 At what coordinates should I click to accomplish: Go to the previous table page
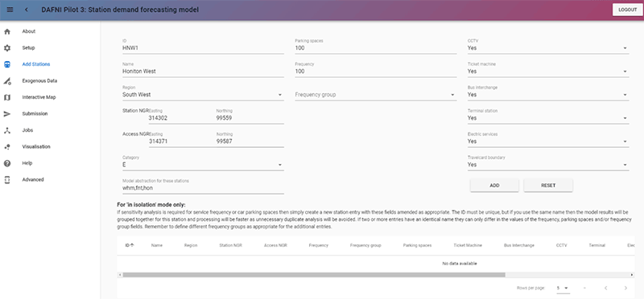[x=606, y=289]
